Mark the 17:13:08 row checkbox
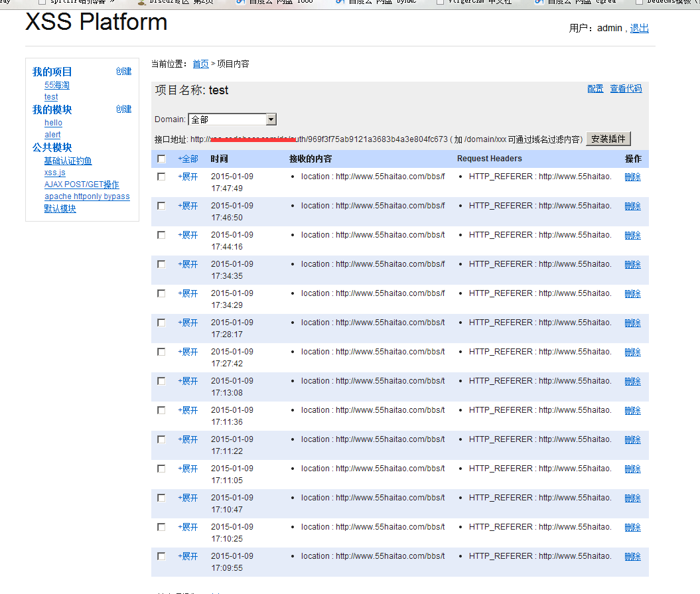700x594 pixels. click(x=161, y=381)
